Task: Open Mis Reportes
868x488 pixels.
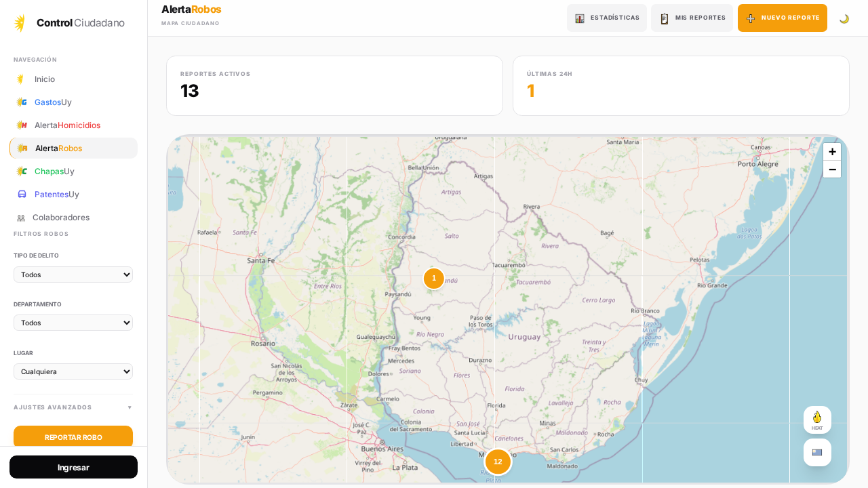Action: (692, 18)
